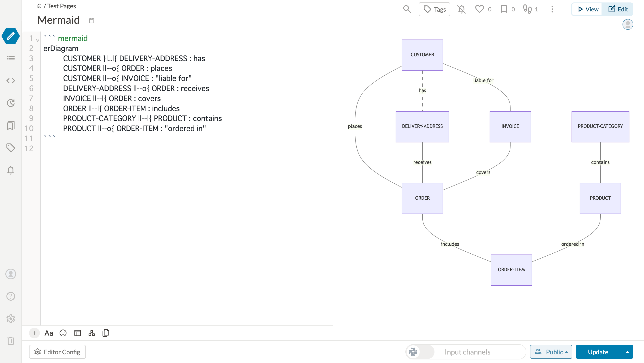
Task: Click home icon in breadcrumb
Action: click(39, 6)
